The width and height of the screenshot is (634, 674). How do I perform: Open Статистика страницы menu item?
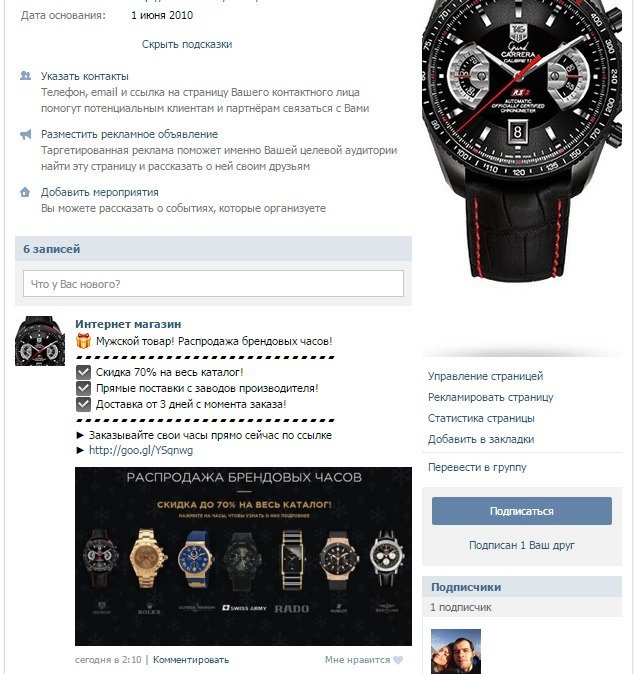[x=481, y=418]
